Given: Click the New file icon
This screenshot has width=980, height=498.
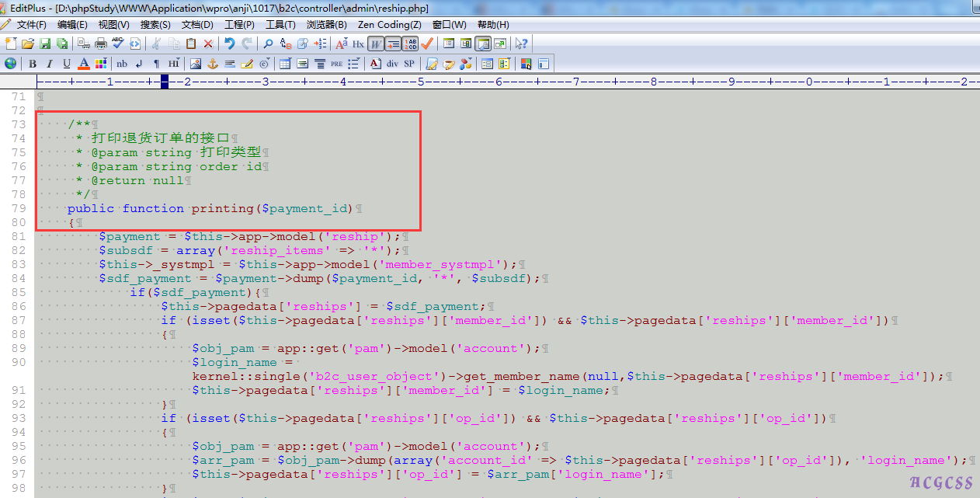Looking at the screenshot, I should click(x=10, y=44).
